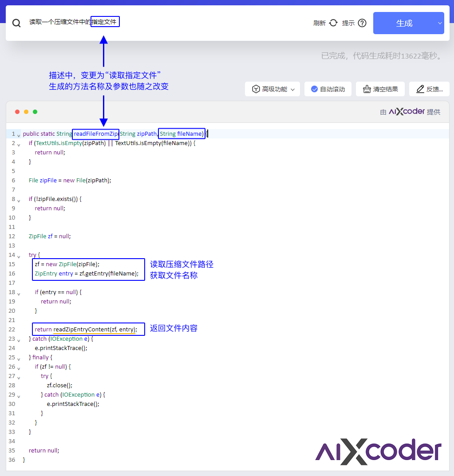Collapse the fold arrow on line 26
Screen dimensions: 454x476
pos(19,368)
